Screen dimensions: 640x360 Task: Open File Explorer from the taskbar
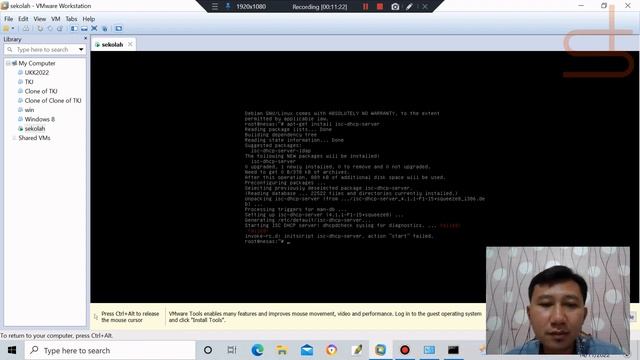[282, 350]
